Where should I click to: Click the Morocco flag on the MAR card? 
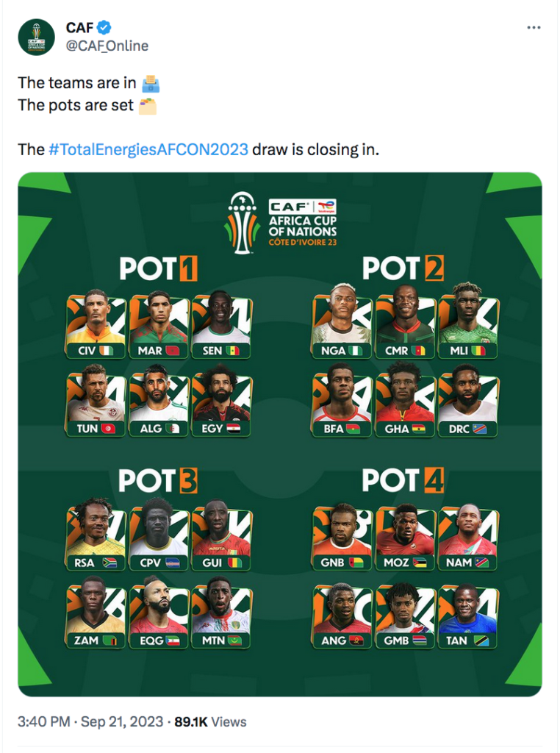click(172, 351)
